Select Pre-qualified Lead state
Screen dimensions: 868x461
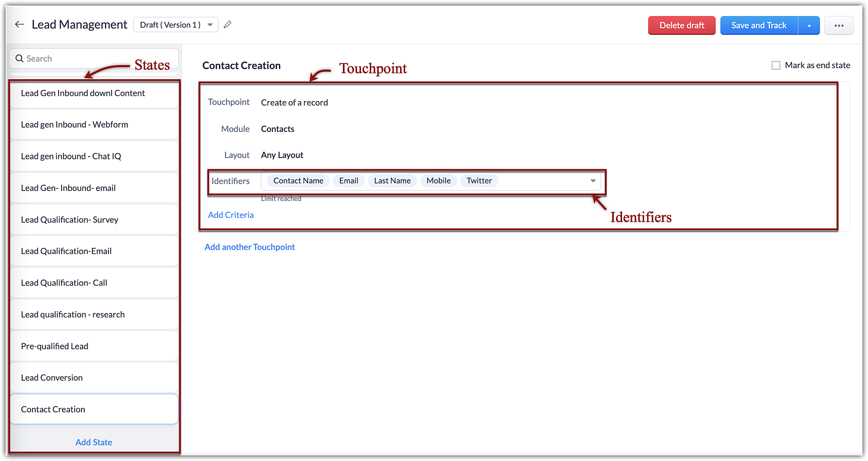94,346
